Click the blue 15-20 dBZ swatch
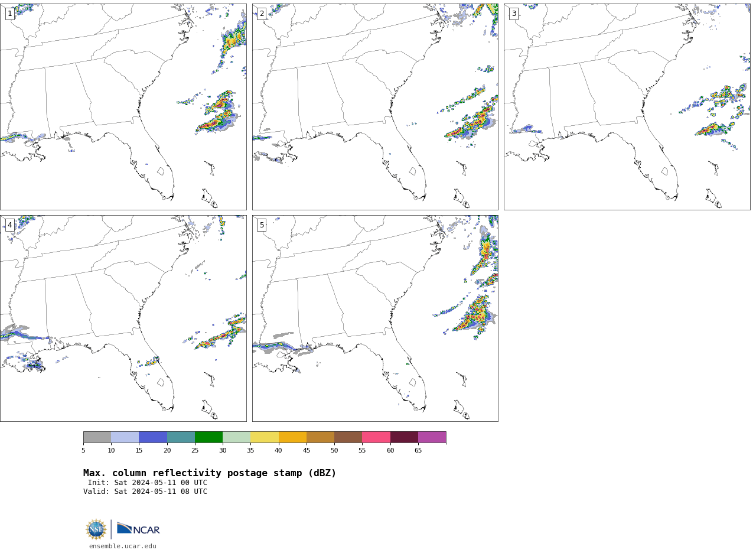Screen dimensions: 756x553 tap(153, 437)
